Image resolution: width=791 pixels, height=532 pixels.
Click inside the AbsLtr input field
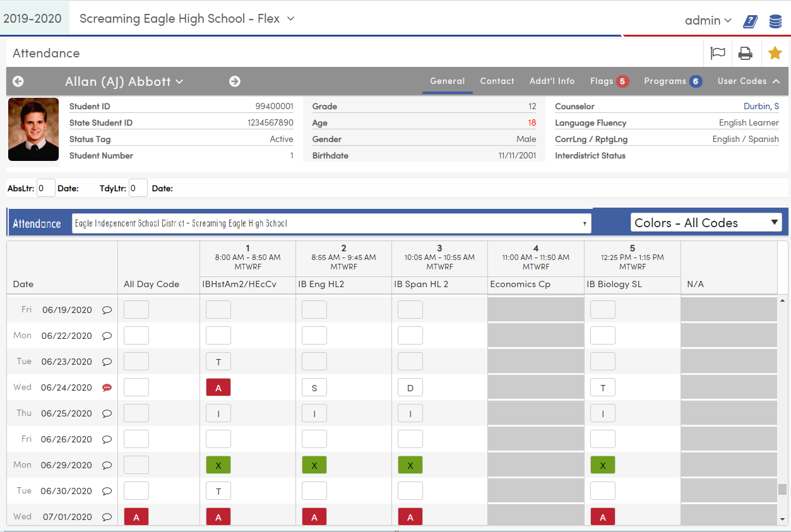pos(45,187)
